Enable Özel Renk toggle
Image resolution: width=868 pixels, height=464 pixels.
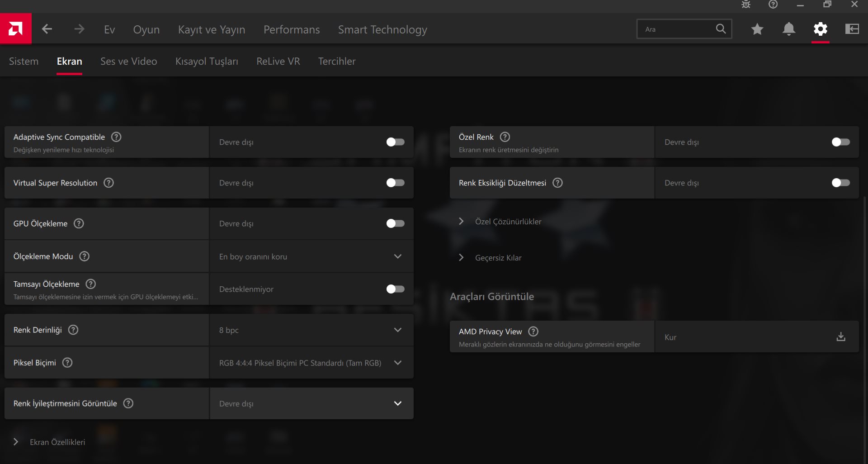tap(841, 142)
